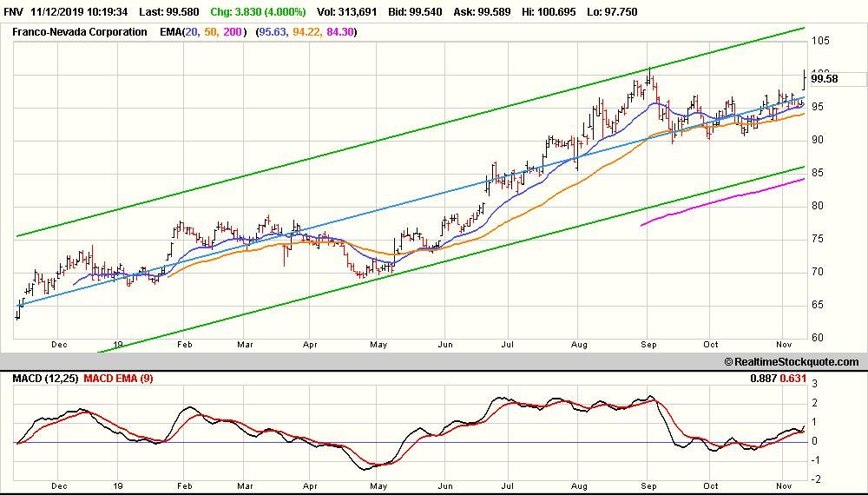The width and height of the screenshot is (868, 495).
Task: Select the 75 price axis label
Action: pyautogui.click(x=817, y=239)
